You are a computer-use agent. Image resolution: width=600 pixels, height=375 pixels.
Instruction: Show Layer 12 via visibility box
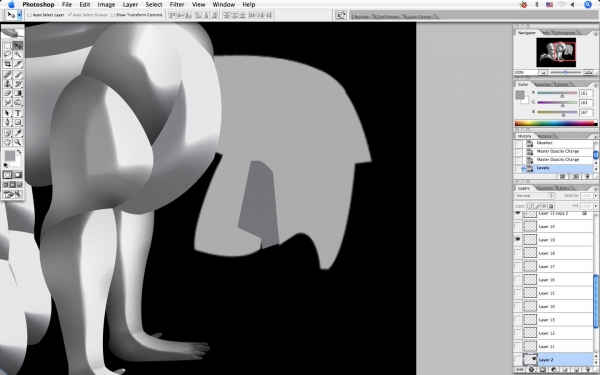[518, 333]
